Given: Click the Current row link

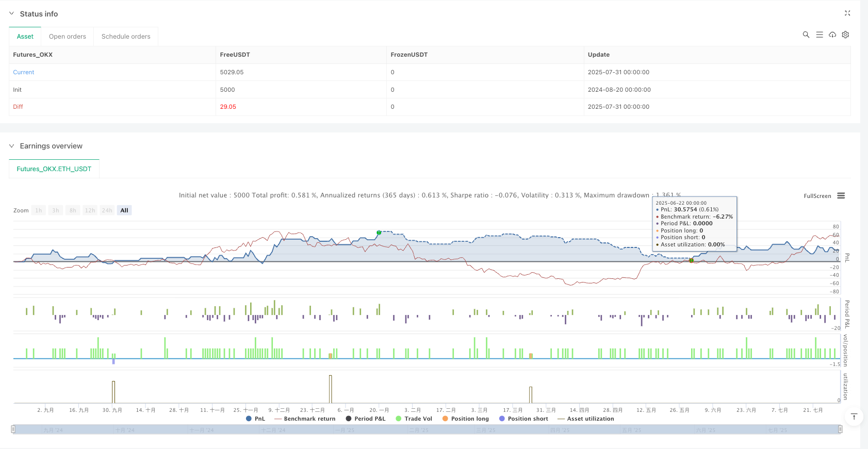Looking at the screenshot, I should tap(24, 72).
